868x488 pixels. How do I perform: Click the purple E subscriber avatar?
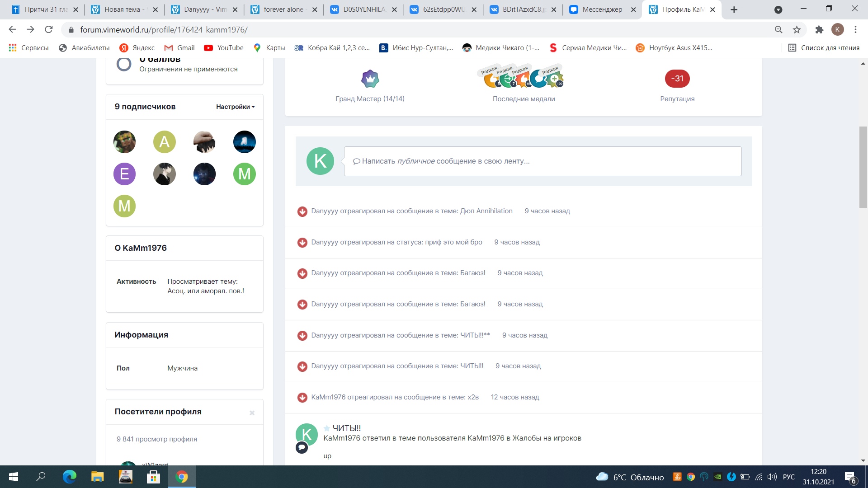click(124, 174)
